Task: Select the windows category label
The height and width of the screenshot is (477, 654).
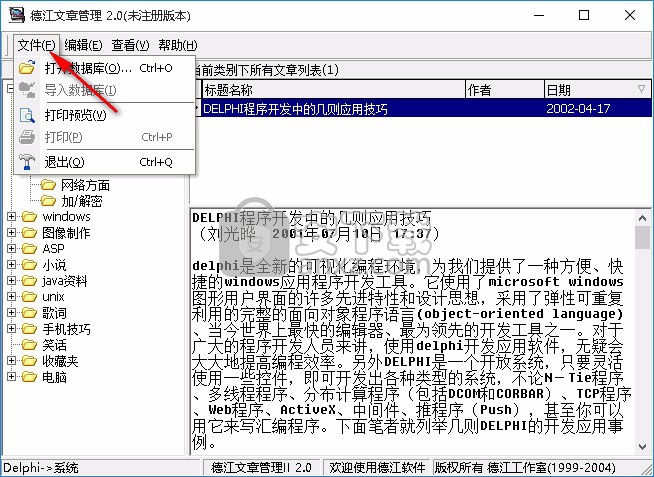Action: (x=66, y=217)
